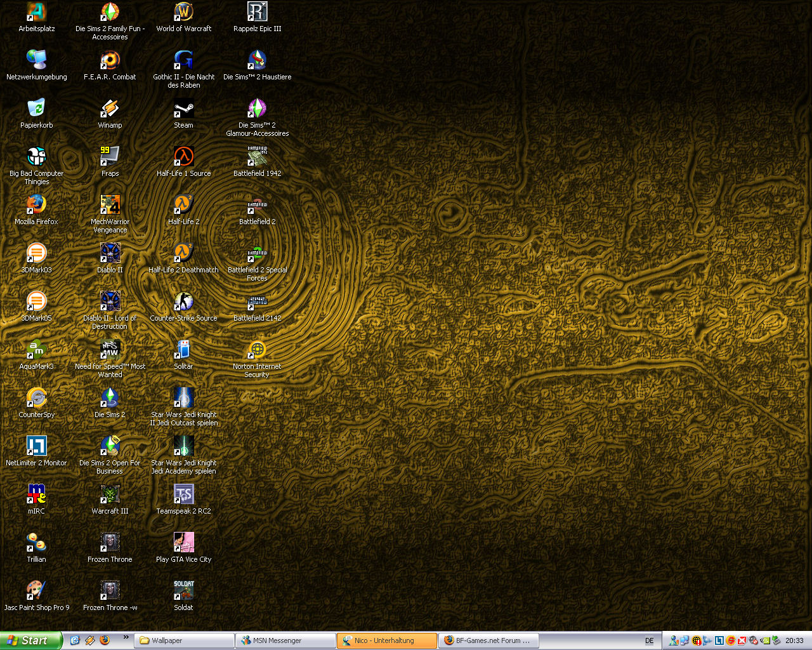Screen dimensions: 812x650
Task: Select the Trillian icon
Action: [x=37, y=548]
